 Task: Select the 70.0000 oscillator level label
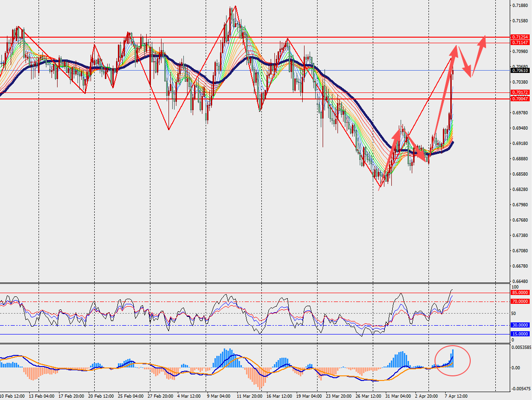point(520,302)
